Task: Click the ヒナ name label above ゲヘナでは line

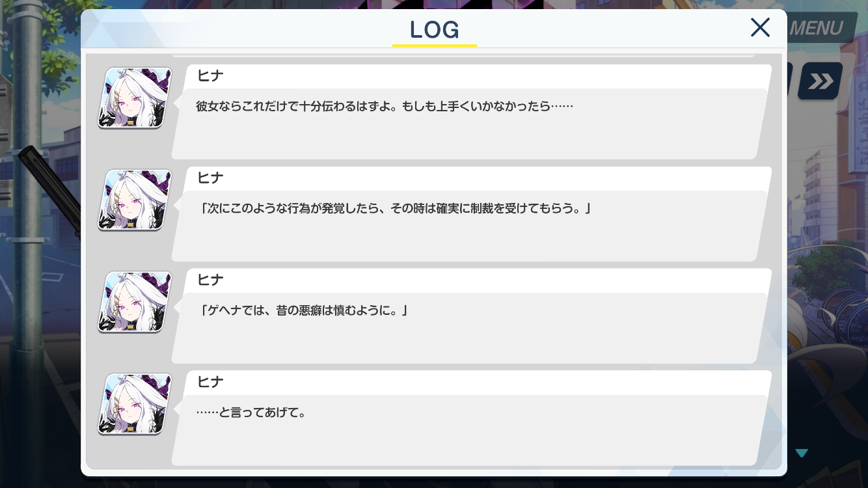Action: pyautogui.click(x=210, y=280)
